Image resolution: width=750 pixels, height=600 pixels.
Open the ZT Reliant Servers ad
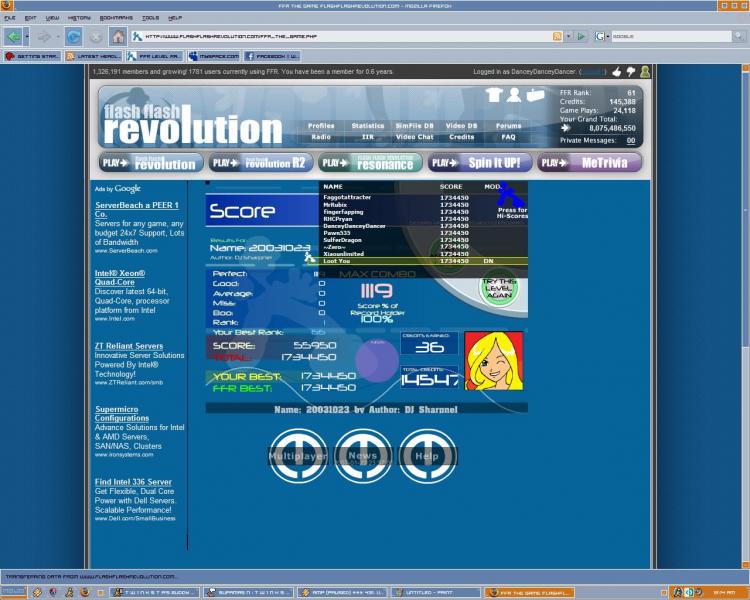pyautogui.click(x=129, y=346)
